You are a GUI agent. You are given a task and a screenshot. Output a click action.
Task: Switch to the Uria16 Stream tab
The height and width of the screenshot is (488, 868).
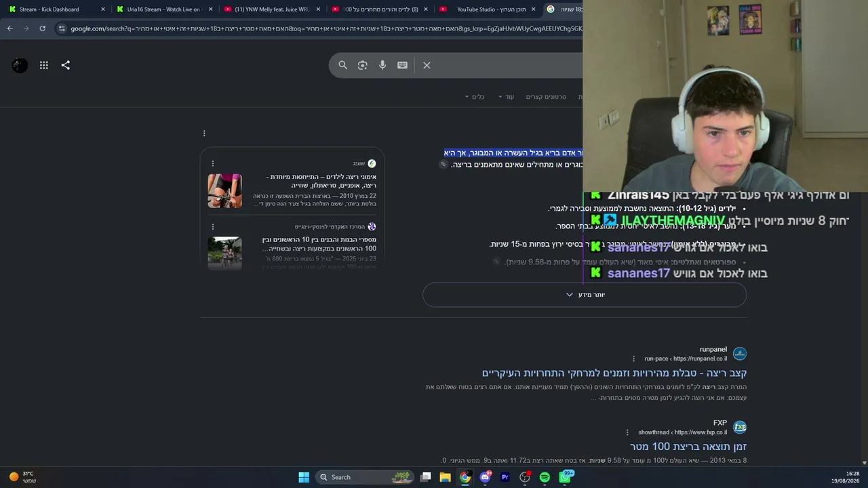click(x=163, y=9)
